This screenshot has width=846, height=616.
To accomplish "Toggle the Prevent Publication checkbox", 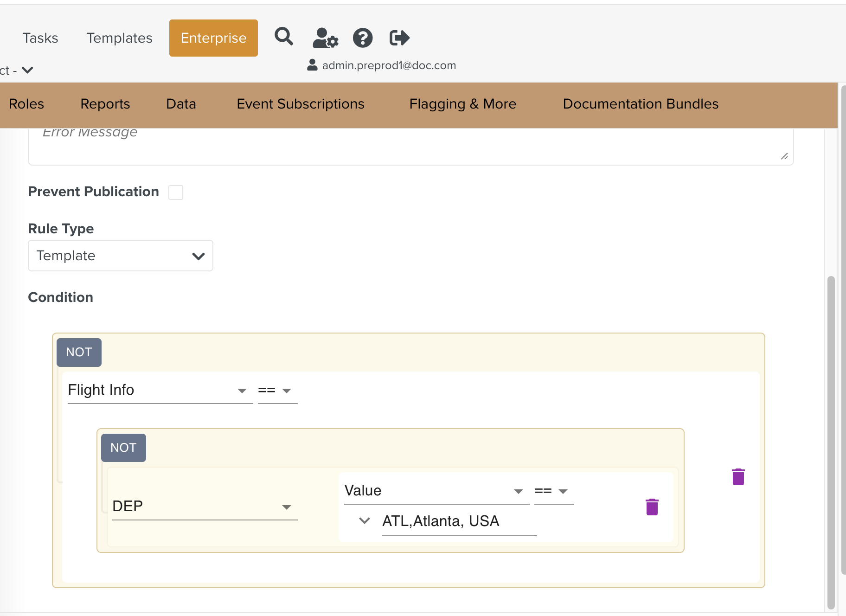I will [x=176, y=192].
